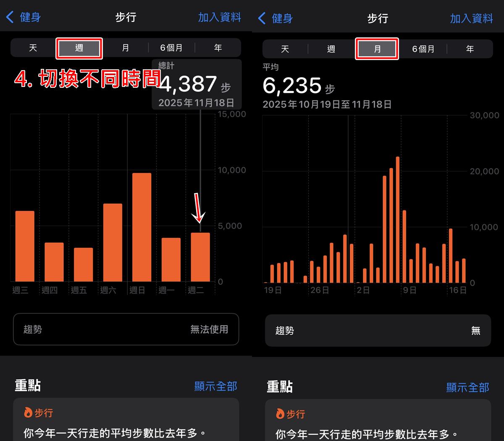Choose 6個月 tab on right screen
This screenshot has height=441, width=504.
click(423, 49)
